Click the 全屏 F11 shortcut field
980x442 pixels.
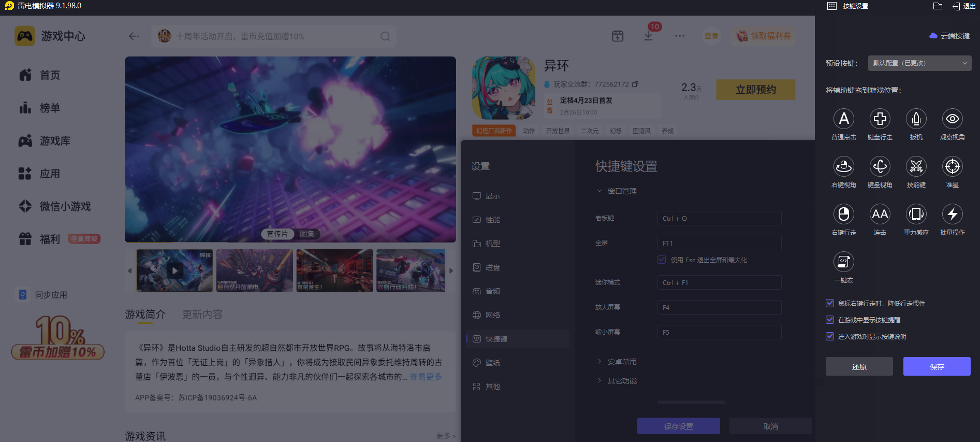(x=720, y=243)
